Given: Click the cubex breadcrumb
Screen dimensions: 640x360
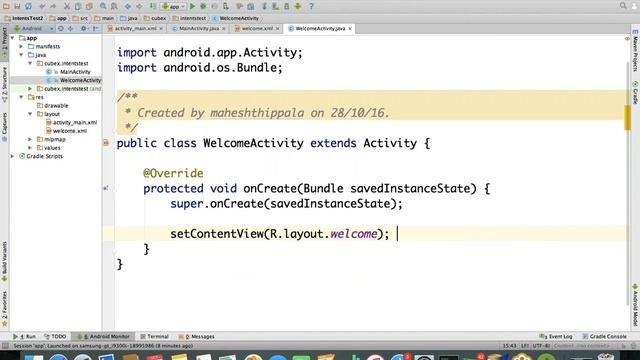Looking at the screenshot, I should pyautogui.click(x=155, y=18).
